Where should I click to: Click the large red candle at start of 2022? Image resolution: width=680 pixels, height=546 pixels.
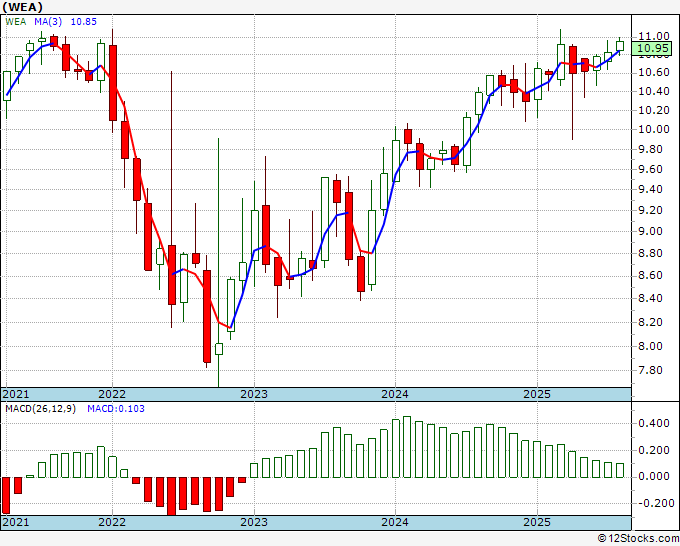(x=113, y=83)
